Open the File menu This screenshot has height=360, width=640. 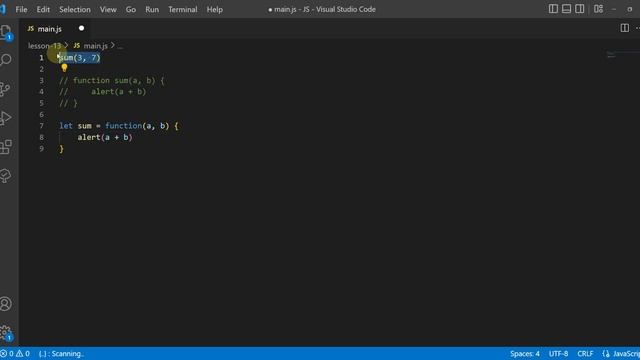21,9
